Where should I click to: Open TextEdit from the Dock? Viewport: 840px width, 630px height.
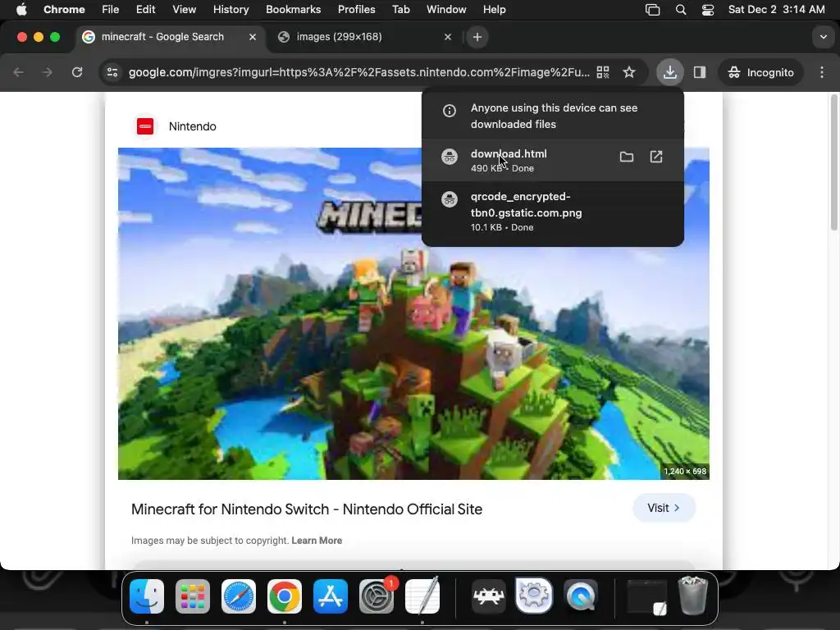(422, 596)
